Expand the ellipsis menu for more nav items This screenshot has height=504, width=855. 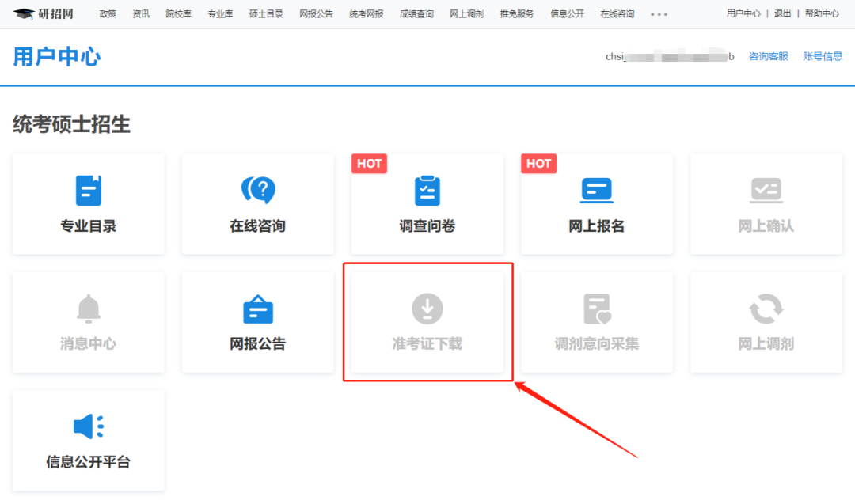(659, 13)
